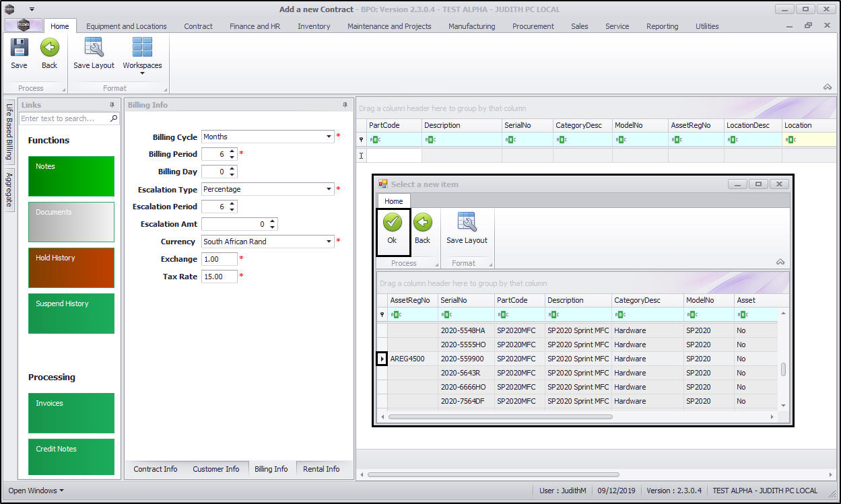Screen dimensions: 841x504
Task: Click the Links search text box
Action: 64,118
